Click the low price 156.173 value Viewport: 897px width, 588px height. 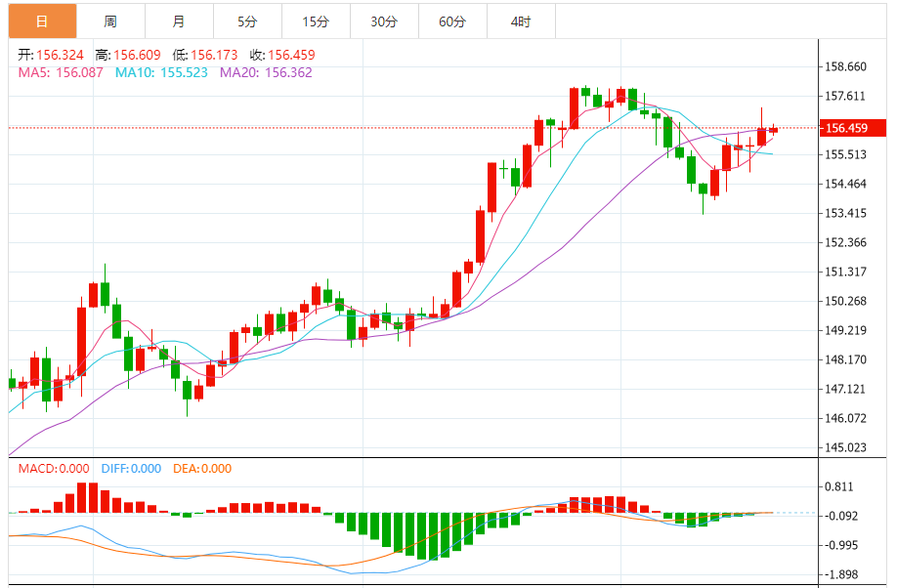[x=214, y=55]
